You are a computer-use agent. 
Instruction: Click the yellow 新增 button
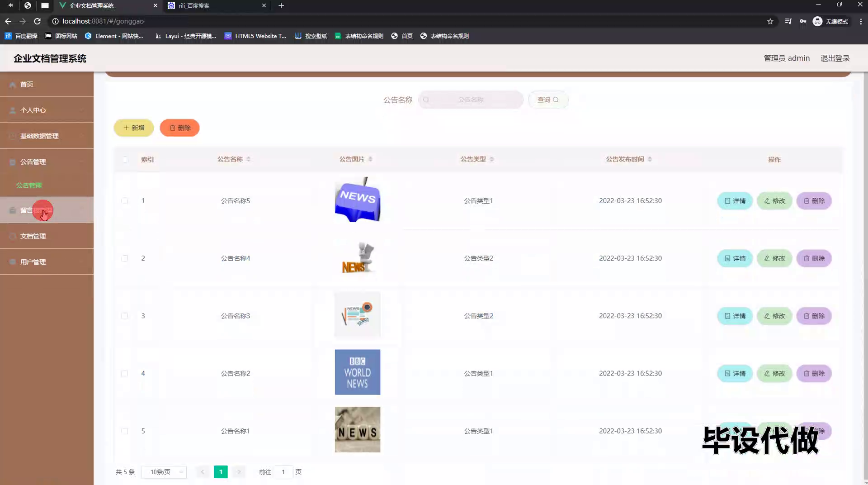(x=134, y=128)
